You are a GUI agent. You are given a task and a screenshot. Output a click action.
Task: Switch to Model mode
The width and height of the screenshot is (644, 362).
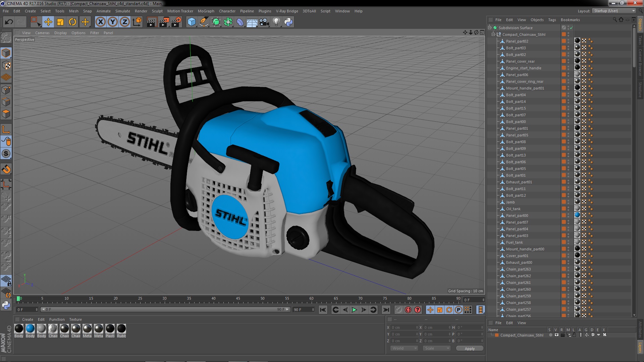tap(6, 53)
